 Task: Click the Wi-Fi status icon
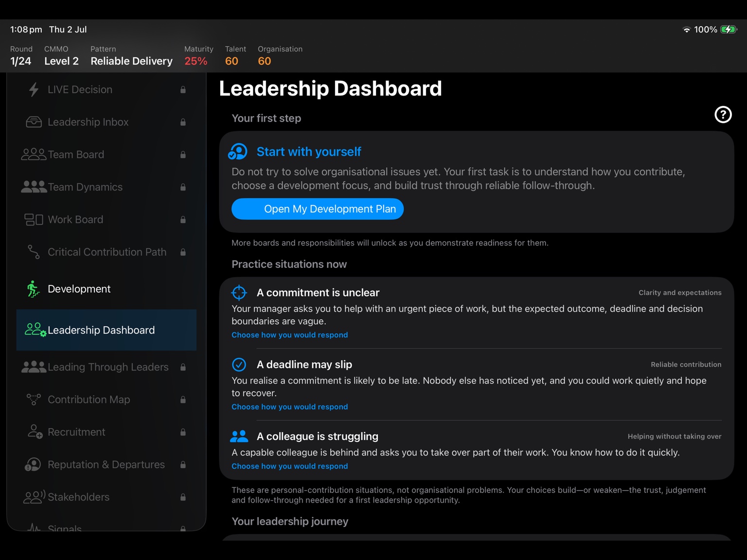pyautogui.click(x=687, y=30)
